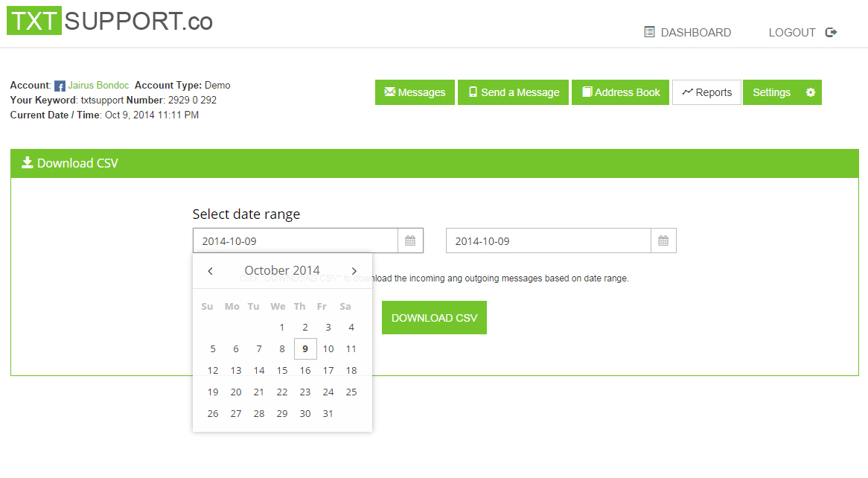Click the end date calendar icon
This screenshot has height=478, width=868.
coord(663,241)
